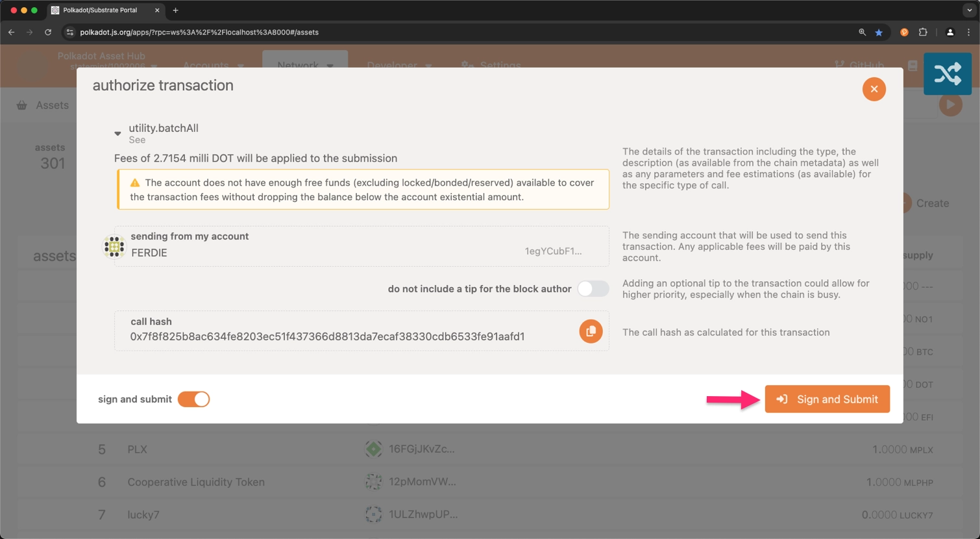
Task: Toggle the sign and submit switch
Action: click(x=193, y=399)
